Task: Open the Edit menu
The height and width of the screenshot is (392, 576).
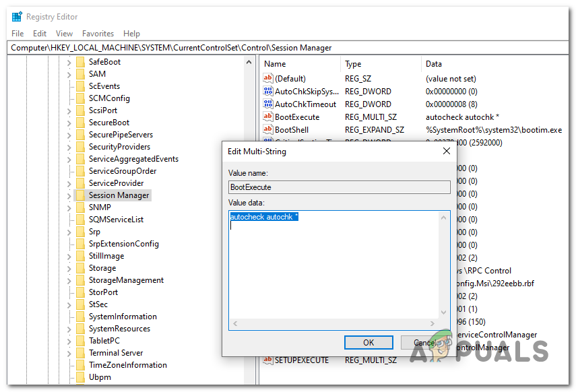Action: pyautogui.click(x=40, y=33)
